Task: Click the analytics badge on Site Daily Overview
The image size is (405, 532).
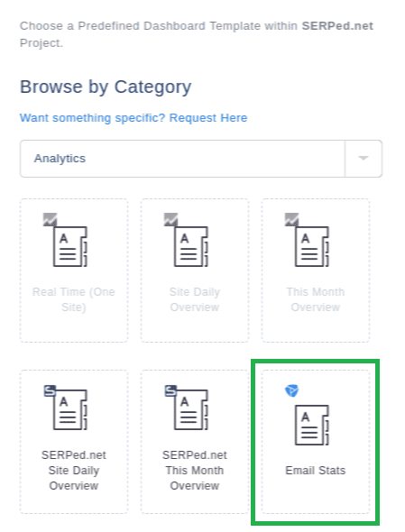Action: tap(170, 219)
